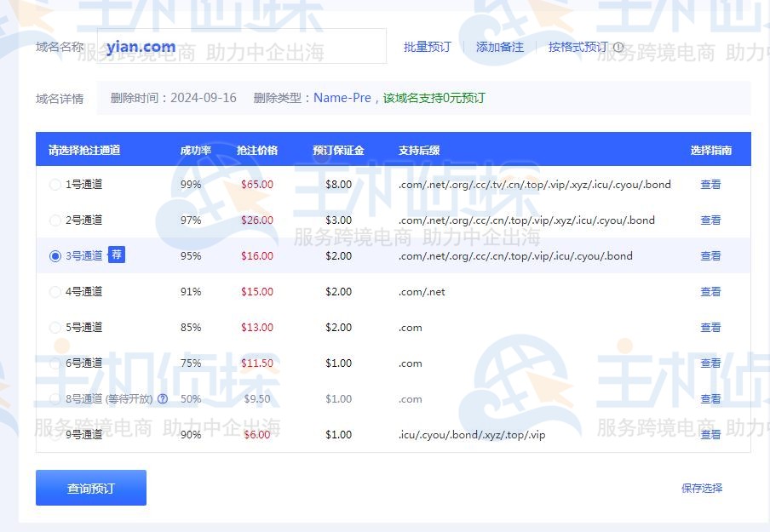The image size is (770, 532).
Task: Open 添加备注
Action: tap(500, 47)
